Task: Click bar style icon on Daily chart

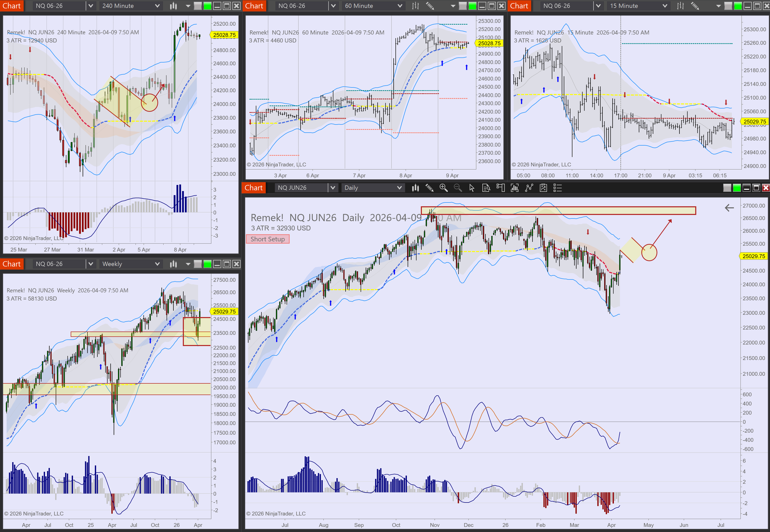Action: (x=415, y=188)
